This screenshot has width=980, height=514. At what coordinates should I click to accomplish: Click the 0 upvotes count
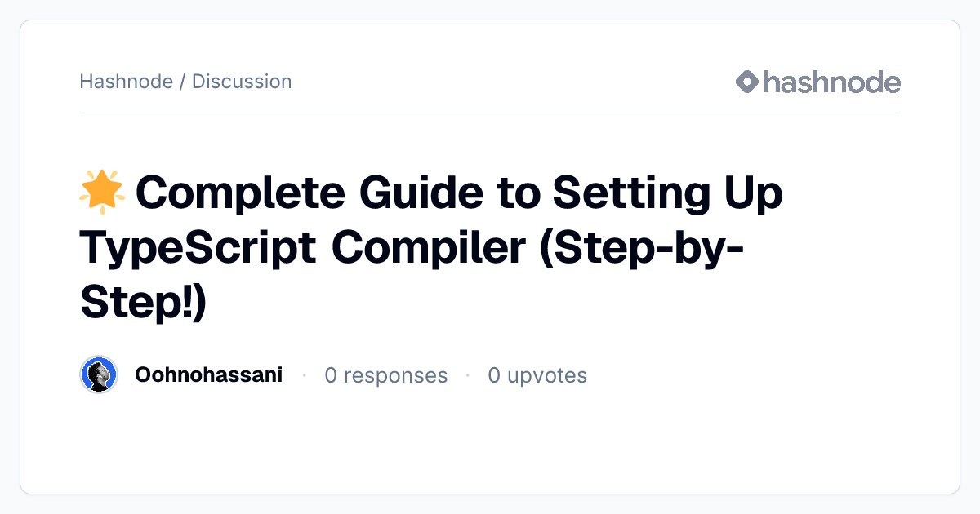[x=537, y=375]
